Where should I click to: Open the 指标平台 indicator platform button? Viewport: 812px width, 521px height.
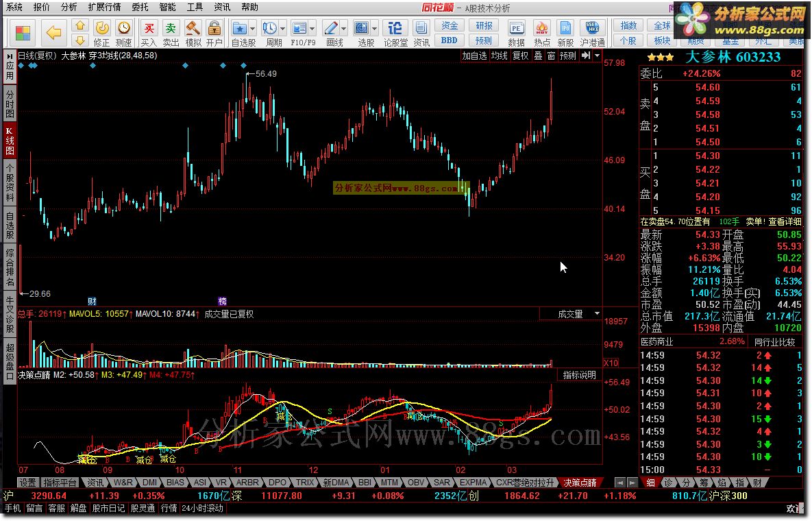pos(60,482)
